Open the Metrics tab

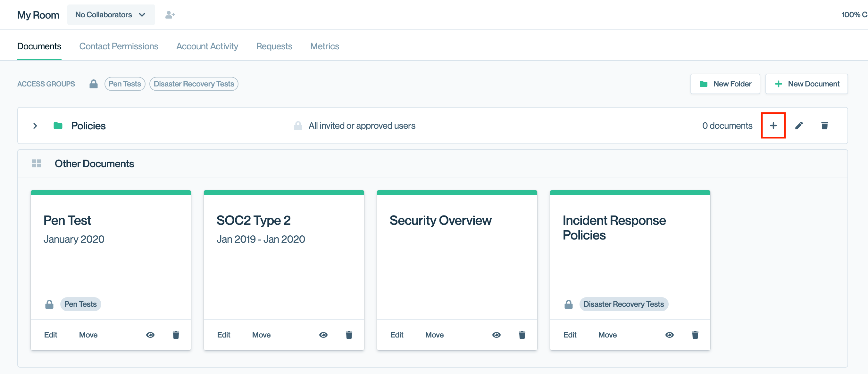[324, 46]
